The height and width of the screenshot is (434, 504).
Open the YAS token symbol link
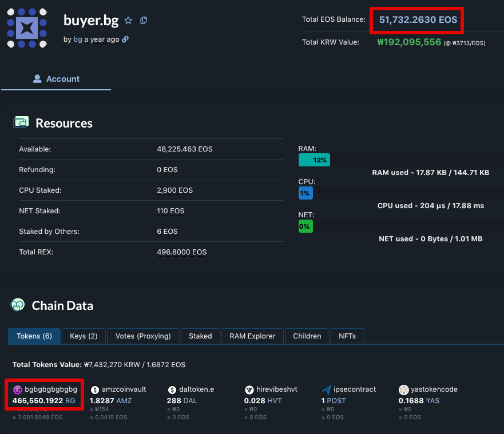point(432,401)
